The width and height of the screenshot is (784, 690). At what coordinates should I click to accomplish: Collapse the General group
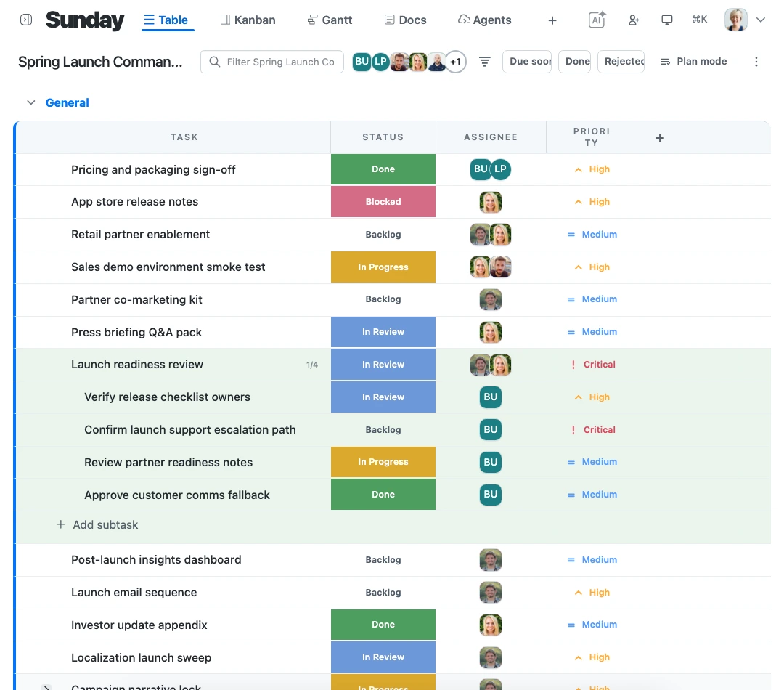[31, 102]
